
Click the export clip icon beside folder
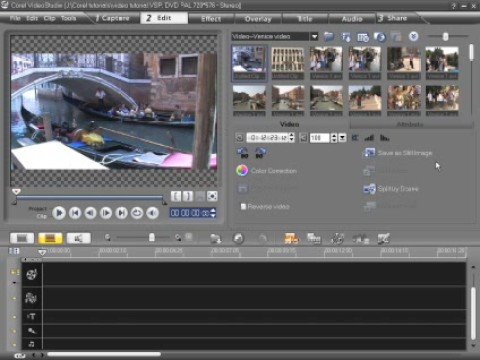tap(346, 37)
